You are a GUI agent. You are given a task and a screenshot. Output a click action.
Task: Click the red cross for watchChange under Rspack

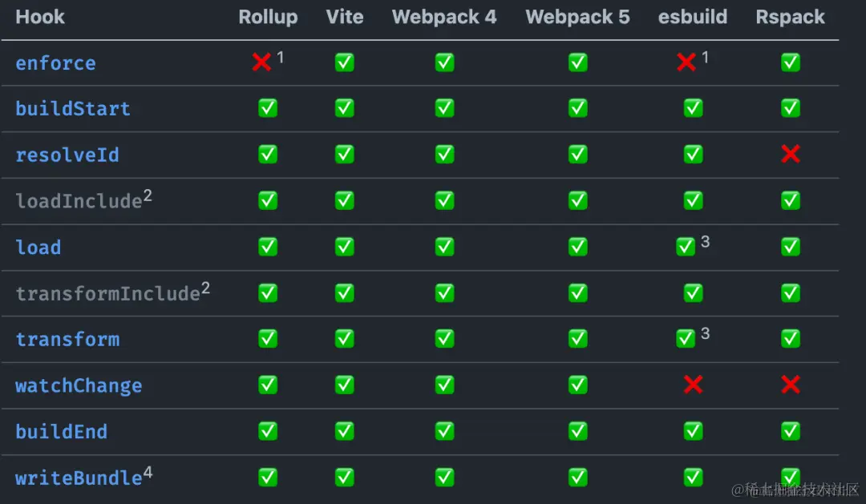pyautogui.click(x=791, y=385)
